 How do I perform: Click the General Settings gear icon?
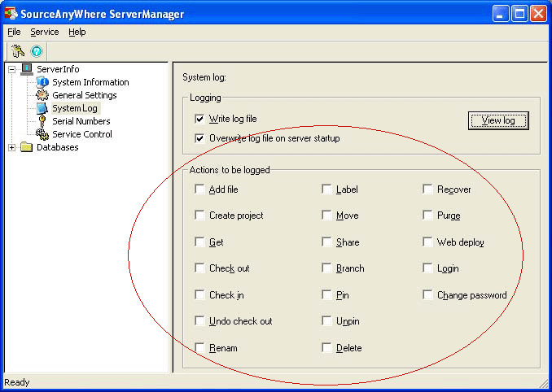[42, 95]
